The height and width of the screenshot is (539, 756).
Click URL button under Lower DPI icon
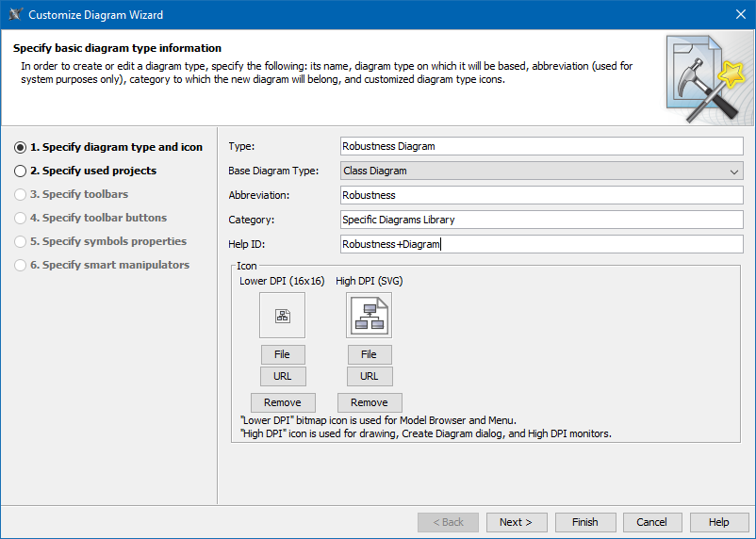(282, 376)
